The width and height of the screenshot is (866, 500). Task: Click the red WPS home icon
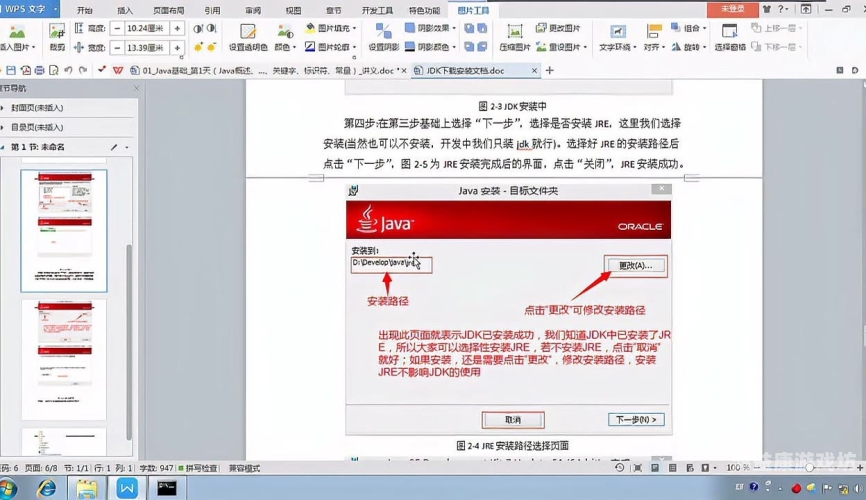tap(118, 70)
